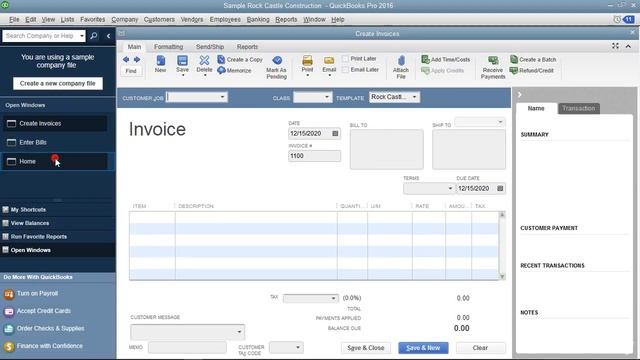This screenshot has width=640, height=360.
Task: Expand the search scope dropdown arrow
Action: 82,36
